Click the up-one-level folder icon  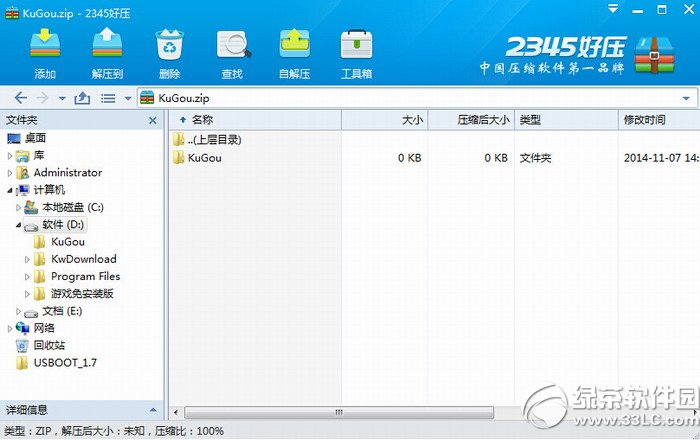(82, 98)
